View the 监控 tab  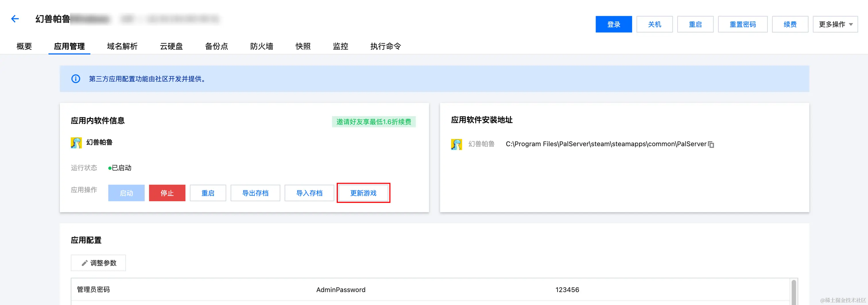(340, 46)
